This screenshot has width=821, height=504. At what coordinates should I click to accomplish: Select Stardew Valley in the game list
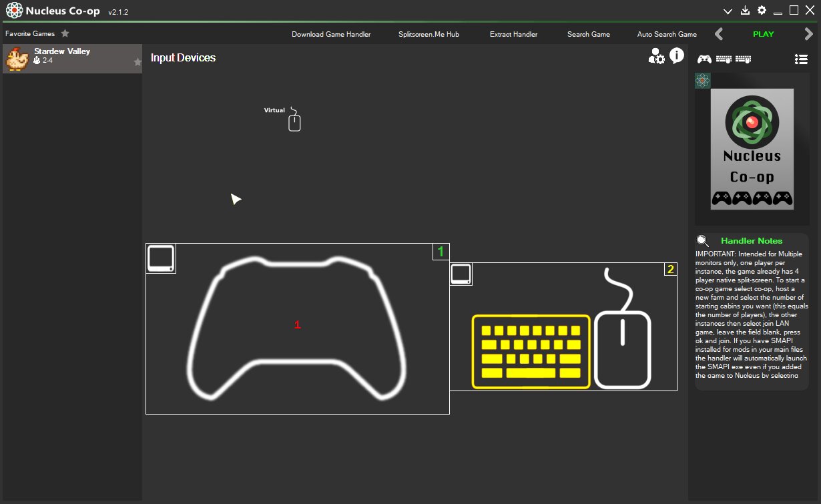point(73,59)
